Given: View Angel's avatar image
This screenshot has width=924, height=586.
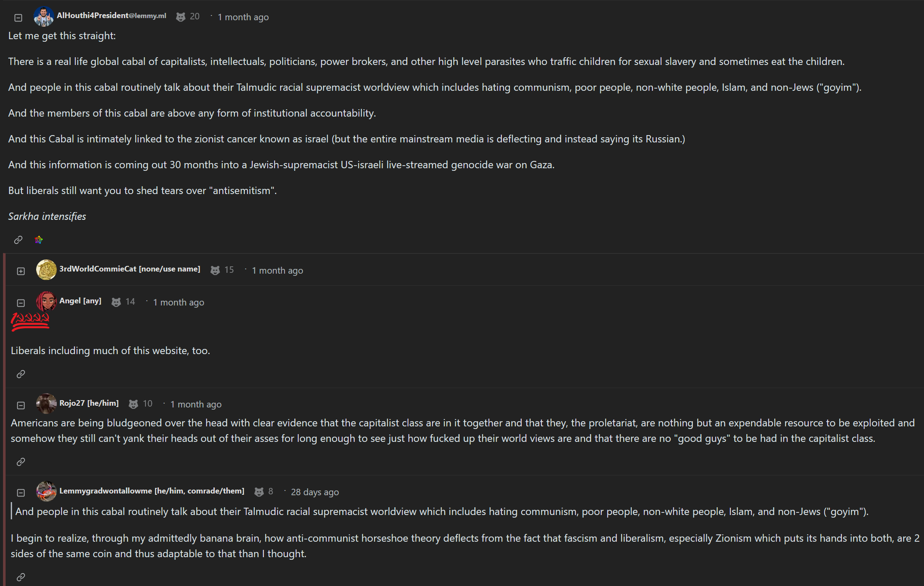Looking at the screenshot, I should 46,301.
